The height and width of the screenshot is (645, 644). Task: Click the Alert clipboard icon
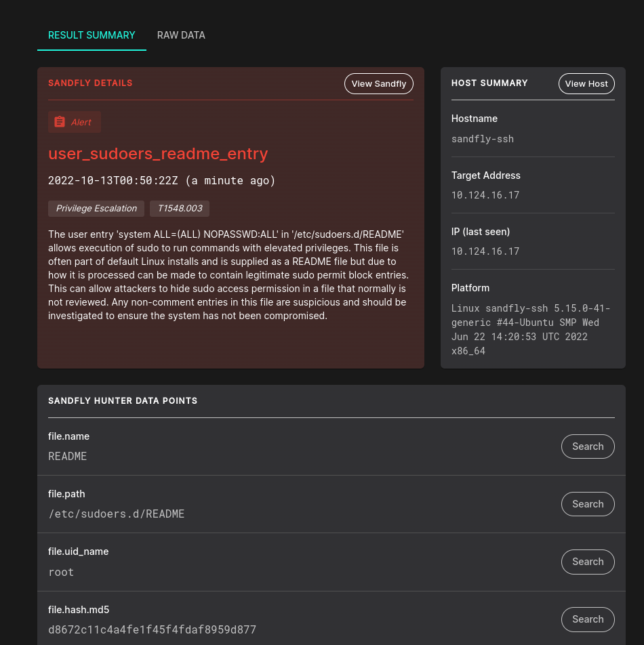[60, 122]
